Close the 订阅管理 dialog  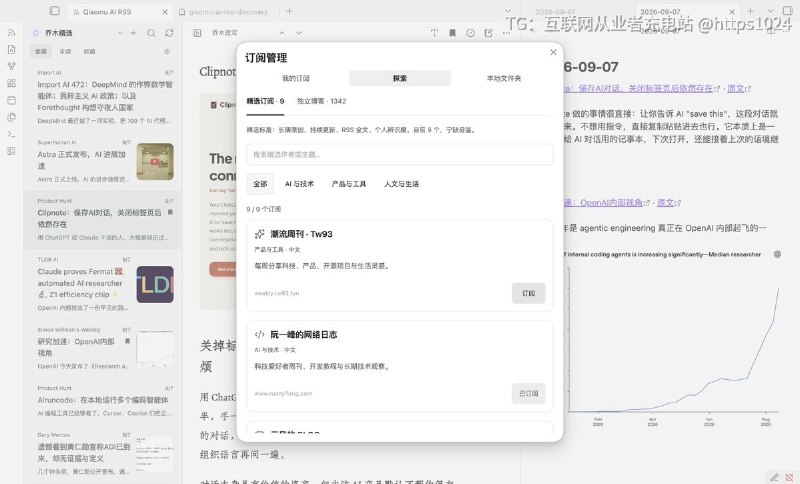click(553, 52)
